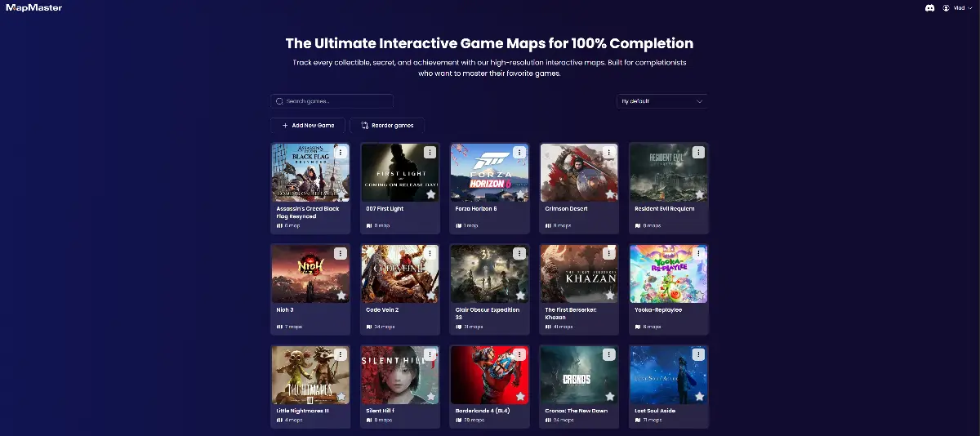Open the Vlad user account menu
The width and height of the screenshot is (980, 436).
[957, 7]
